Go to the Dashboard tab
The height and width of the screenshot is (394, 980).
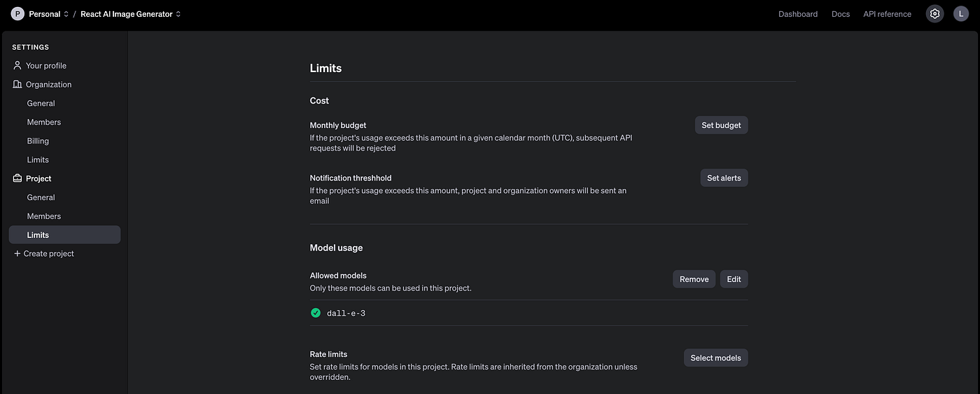[798, 14]
